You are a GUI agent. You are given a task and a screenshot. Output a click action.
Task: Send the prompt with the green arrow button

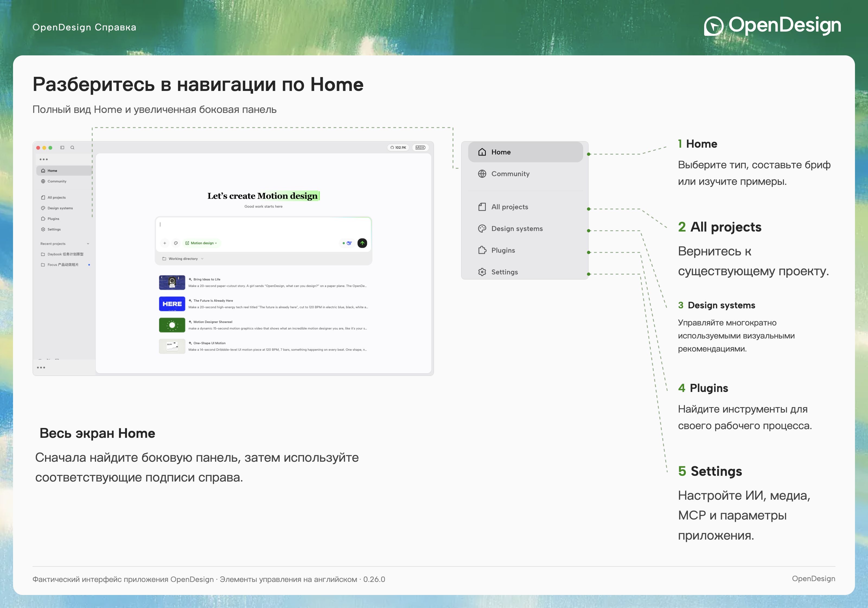tap(362, 243)
